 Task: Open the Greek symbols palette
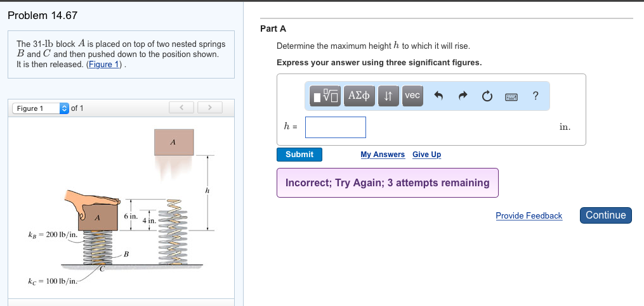360,96
